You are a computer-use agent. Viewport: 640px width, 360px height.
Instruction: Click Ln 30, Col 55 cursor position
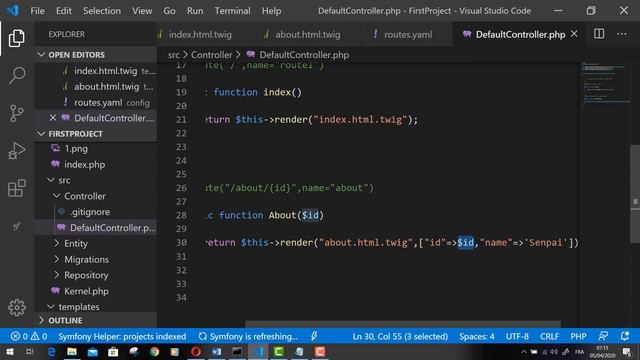pyautogui.click(x=400, y=336)
